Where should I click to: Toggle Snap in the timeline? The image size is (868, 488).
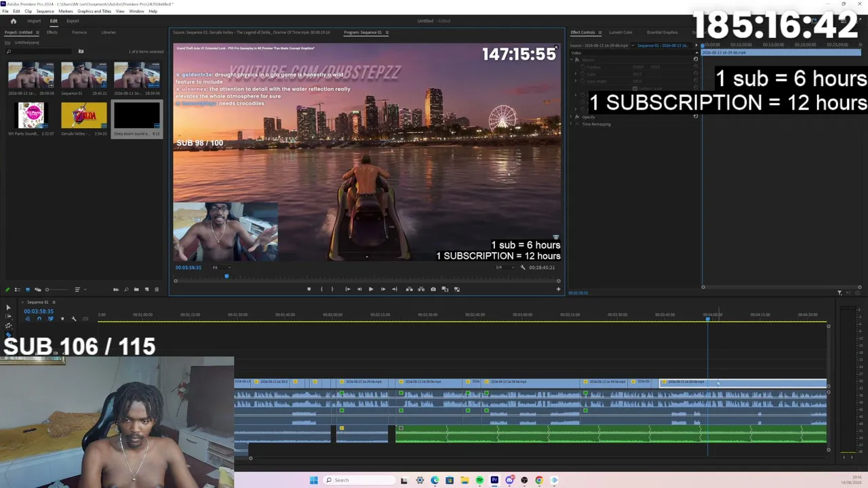pos(39,319)
